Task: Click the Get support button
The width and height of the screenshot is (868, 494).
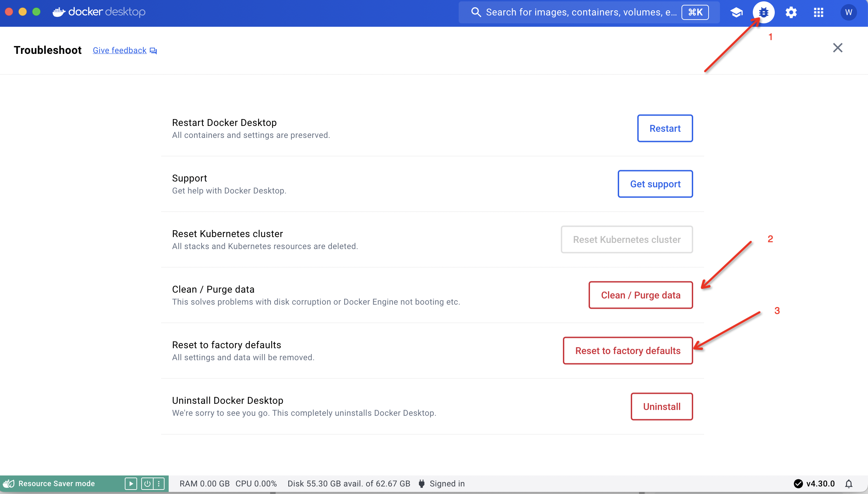Action: pyautogui.click(x=655, y=184)
